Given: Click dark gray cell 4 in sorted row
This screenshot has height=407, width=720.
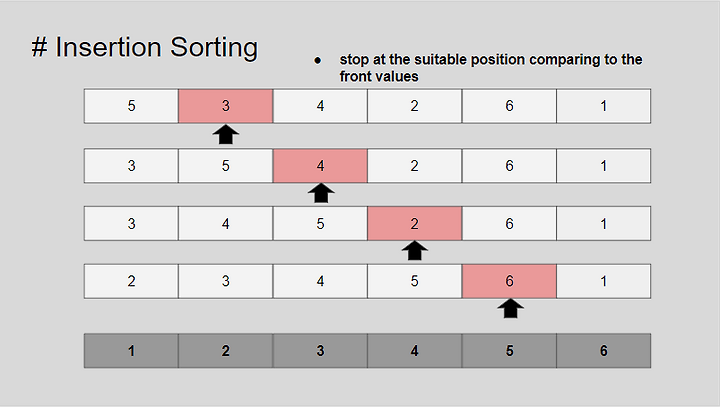Looking at the screenshot, I should pos(415,351).
